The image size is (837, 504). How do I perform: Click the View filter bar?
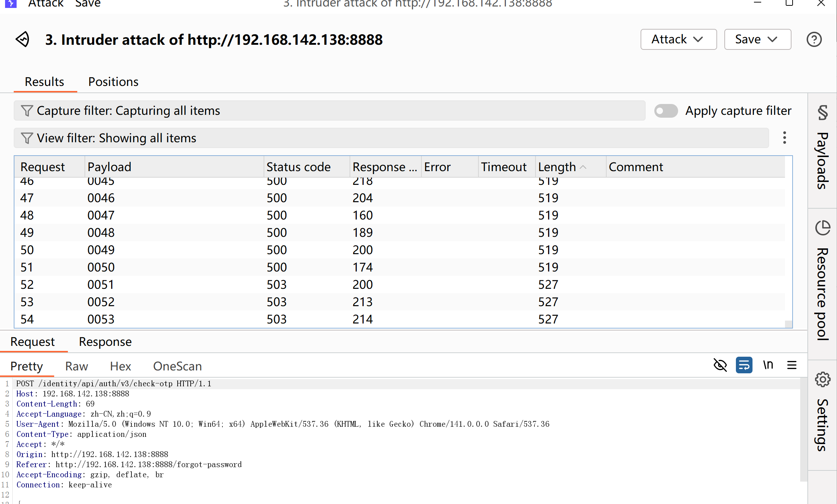391,138
